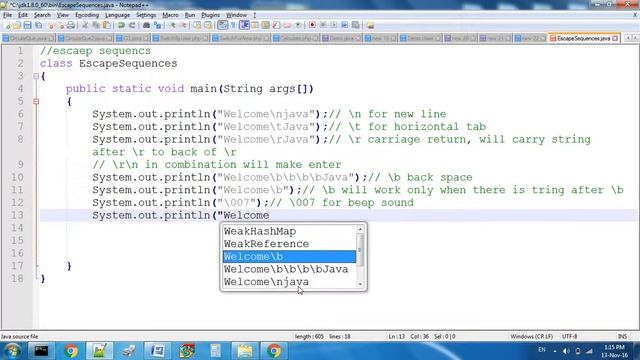Toggle Word Wrap toolbar button
640x360 pixels.
click(x=222, y=25)
